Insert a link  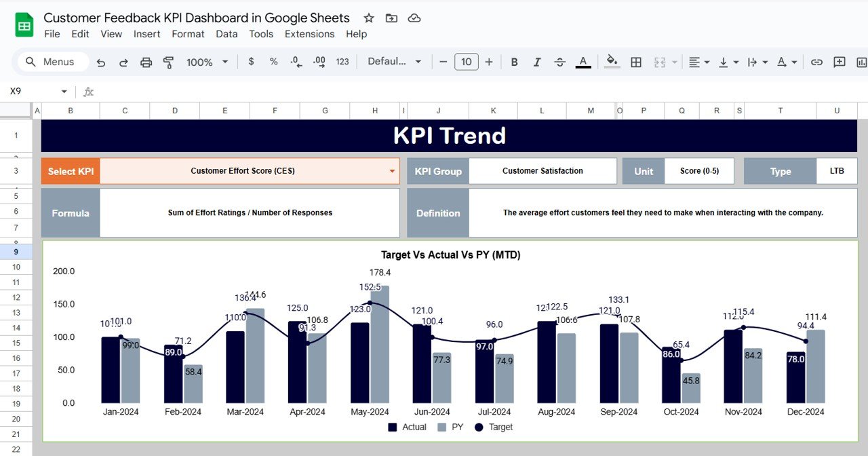click(x=816, y=62)
